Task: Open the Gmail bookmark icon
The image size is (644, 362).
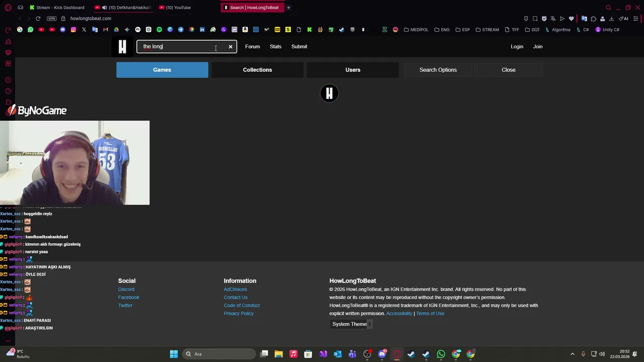Action: click(x=106, y=30)
